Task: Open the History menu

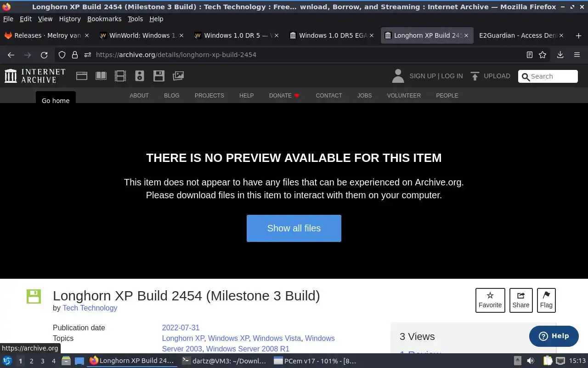Action: point(70,19)
